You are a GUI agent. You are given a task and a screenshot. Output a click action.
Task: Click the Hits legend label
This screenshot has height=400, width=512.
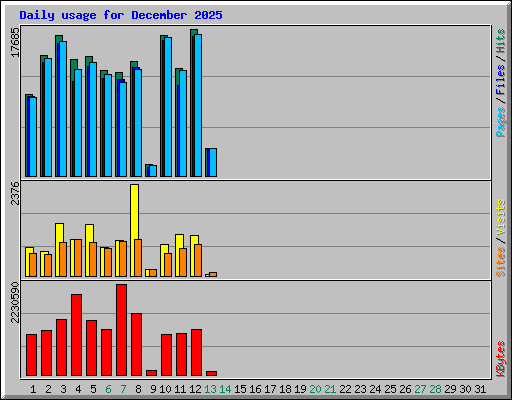point(501,41)
